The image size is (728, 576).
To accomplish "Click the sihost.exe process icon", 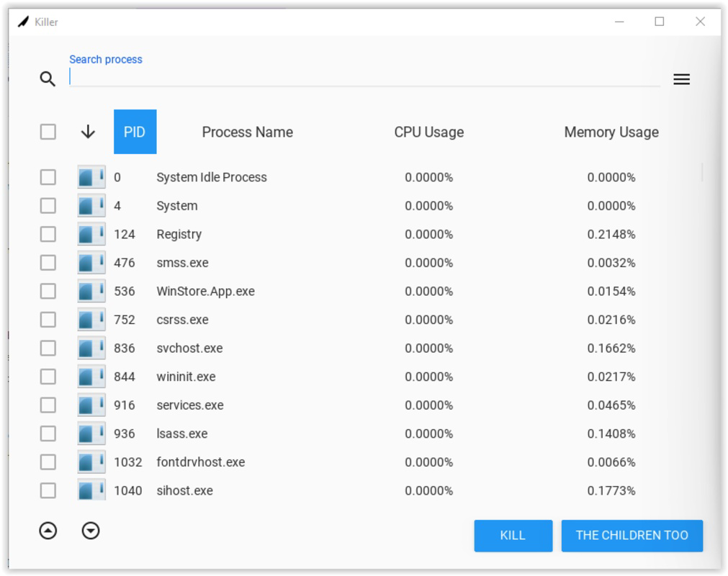I will [x=91, y=490].
